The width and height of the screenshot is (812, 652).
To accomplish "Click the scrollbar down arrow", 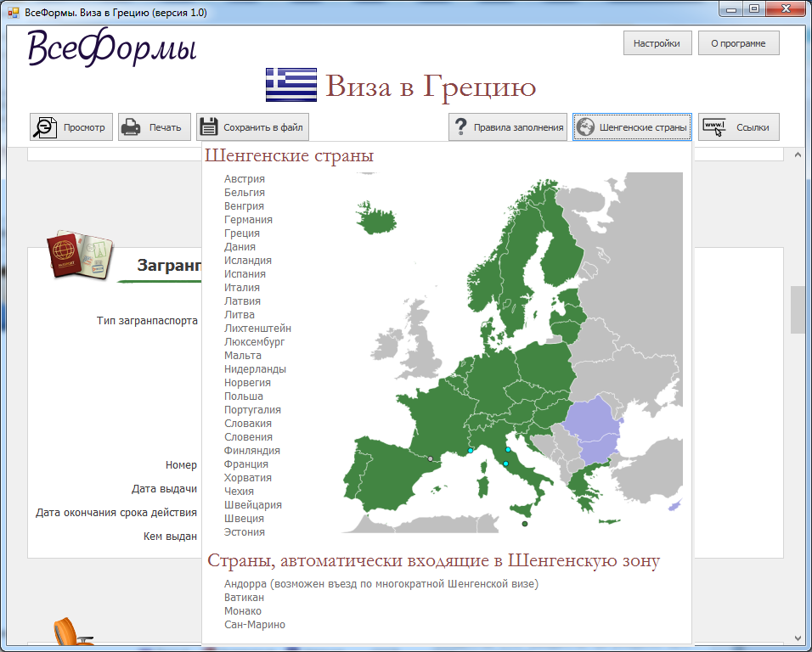I will click(797, 638).
